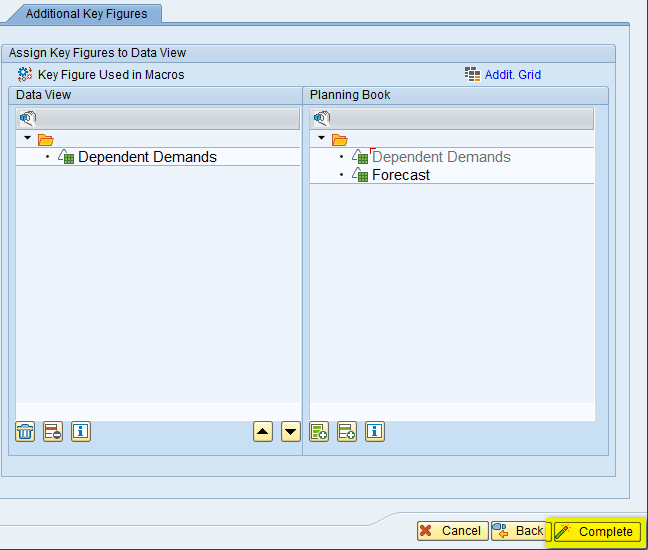Click the info icon under Planning Book
The height and width of the screenshot is (550, 648).
[x=375, y=432]
